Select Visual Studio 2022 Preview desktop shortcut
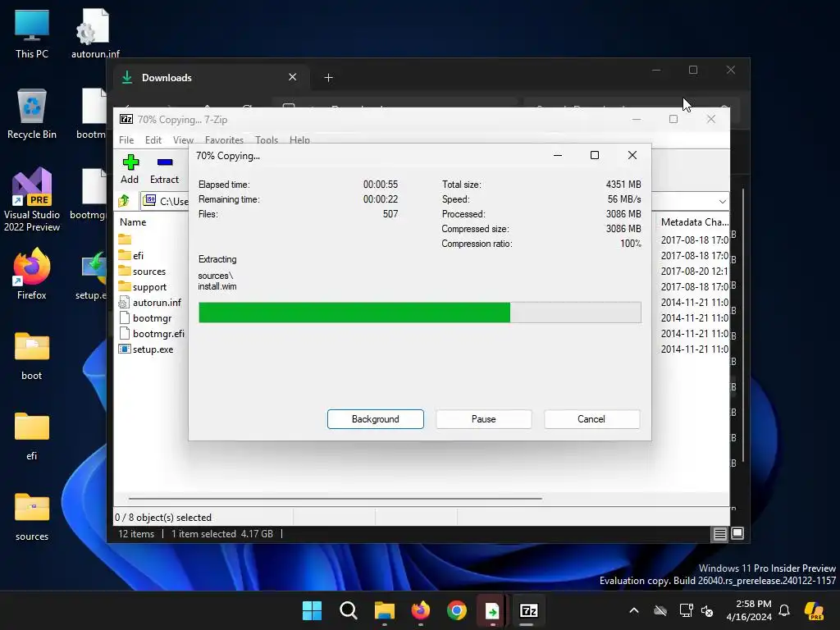The width and height of the screenshot is (840, 630). click(32, 200)
